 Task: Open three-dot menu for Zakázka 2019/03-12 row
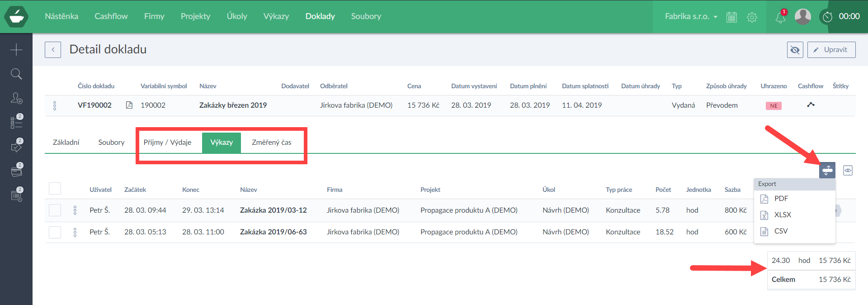(x=75, y=210)
